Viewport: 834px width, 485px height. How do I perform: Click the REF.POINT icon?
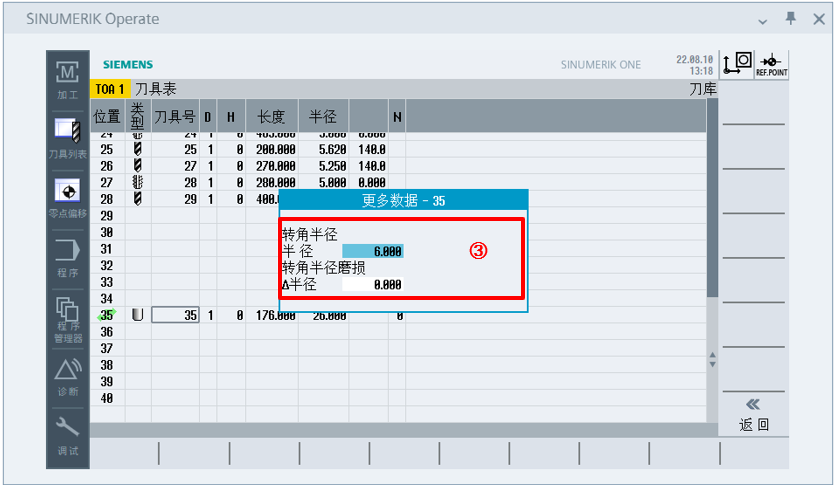(772, 65)
